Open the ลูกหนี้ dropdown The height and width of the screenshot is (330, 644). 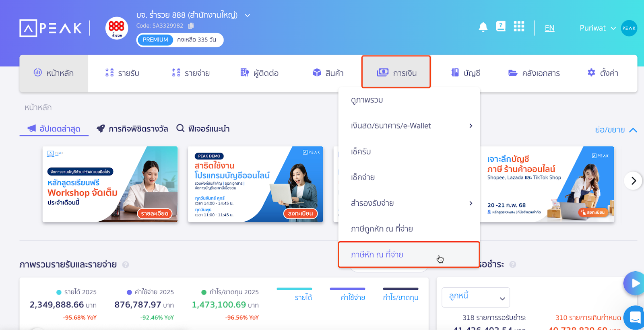coord(476,297)
